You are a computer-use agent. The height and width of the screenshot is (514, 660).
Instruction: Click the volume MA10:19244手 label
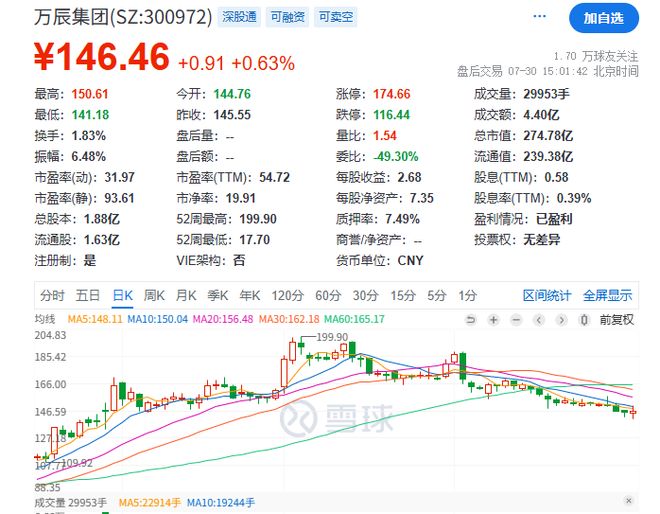click(x=221, y=503)
